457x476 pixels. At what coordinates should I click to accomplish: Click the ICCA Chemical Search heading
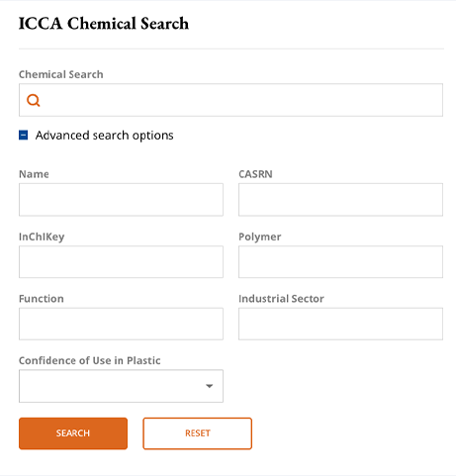[104, 24]
